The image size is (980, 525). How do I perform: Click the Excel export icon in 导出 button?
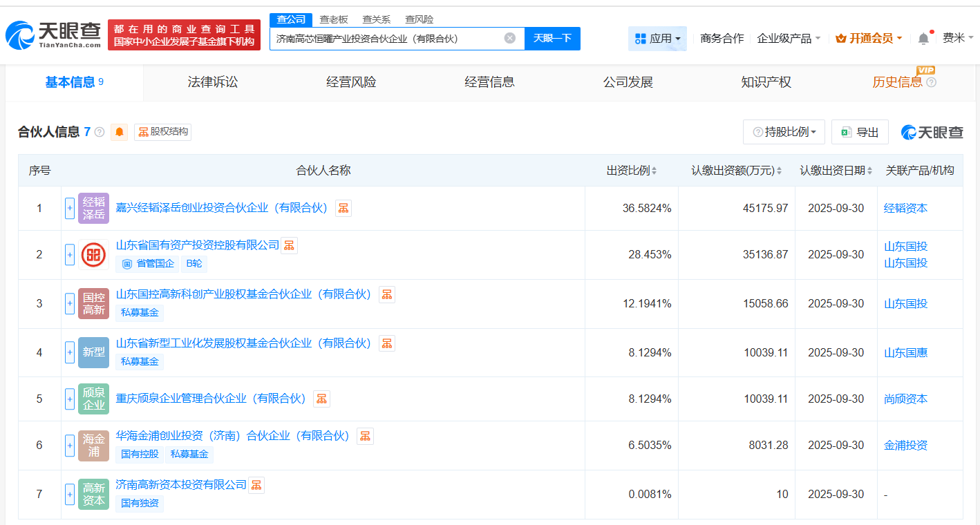[847, 131]
